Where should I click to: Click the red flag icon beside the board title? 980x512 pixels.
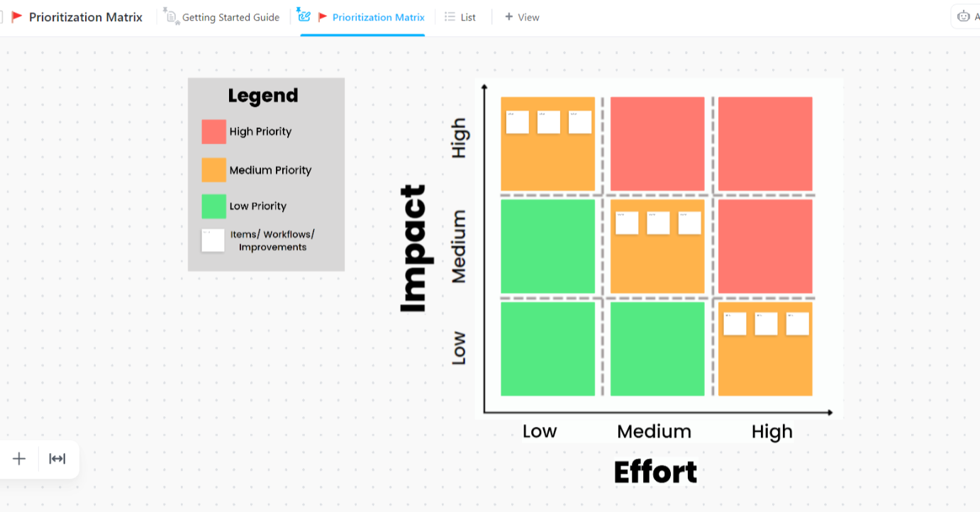(x=18, y=16)
